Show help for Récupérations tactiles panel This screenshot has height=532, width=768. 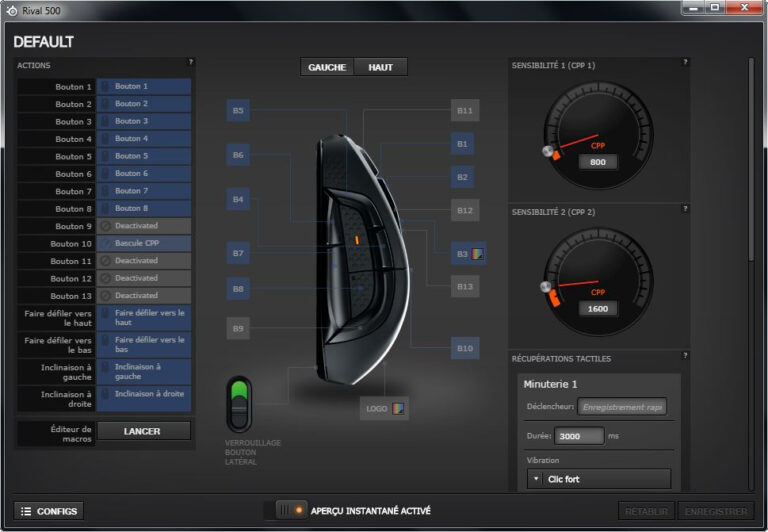pos(685,356)
